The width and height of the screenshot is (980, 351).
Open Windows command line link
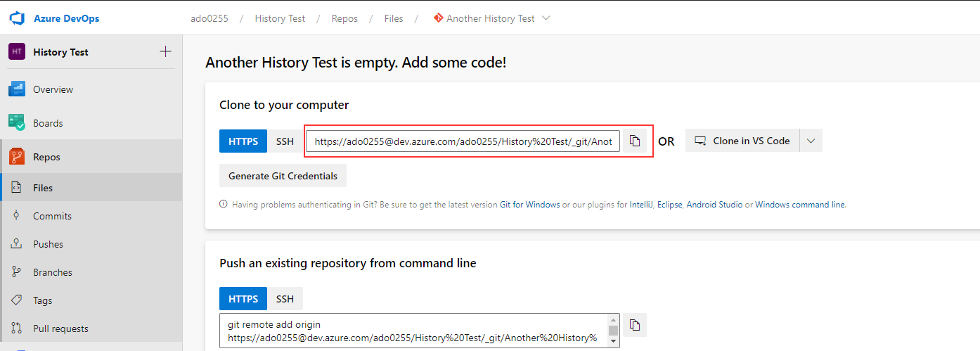[800, 205]
